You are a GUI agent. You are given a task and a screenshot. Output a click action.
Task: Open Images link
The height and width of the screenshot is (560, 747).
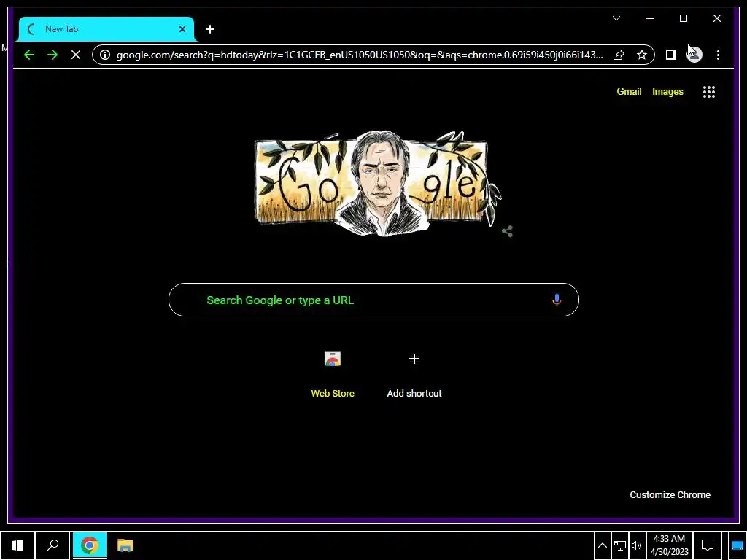point(667,91)
